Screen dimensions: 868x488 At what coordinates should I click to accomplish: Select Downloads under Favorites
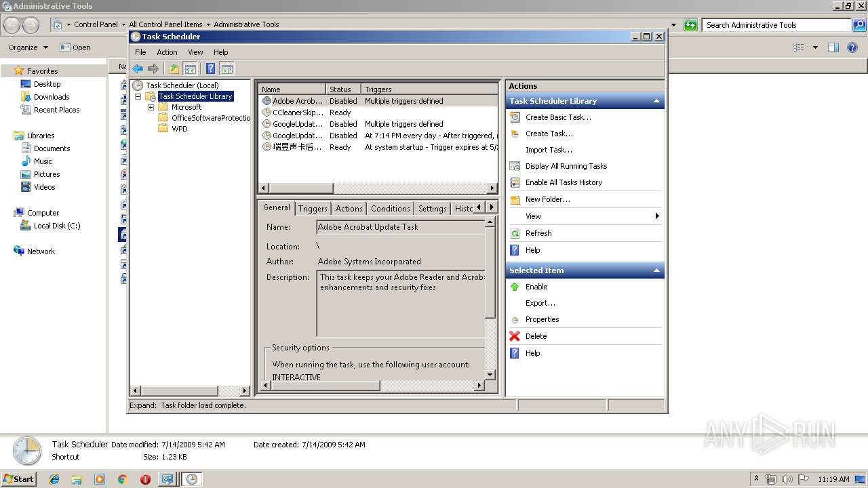(52, 97)
